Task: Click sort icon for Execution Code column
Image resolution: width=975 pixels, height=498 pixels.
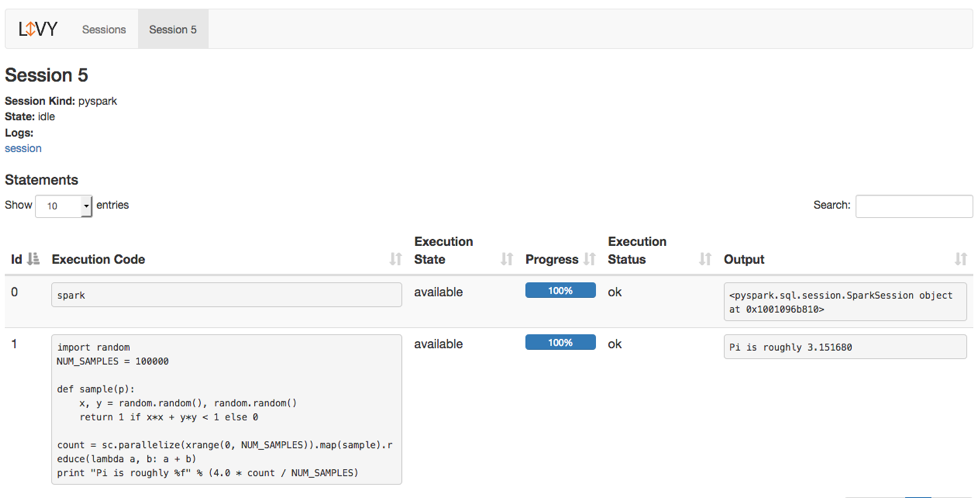Action: pyautogui.click(x=394, y=259)
